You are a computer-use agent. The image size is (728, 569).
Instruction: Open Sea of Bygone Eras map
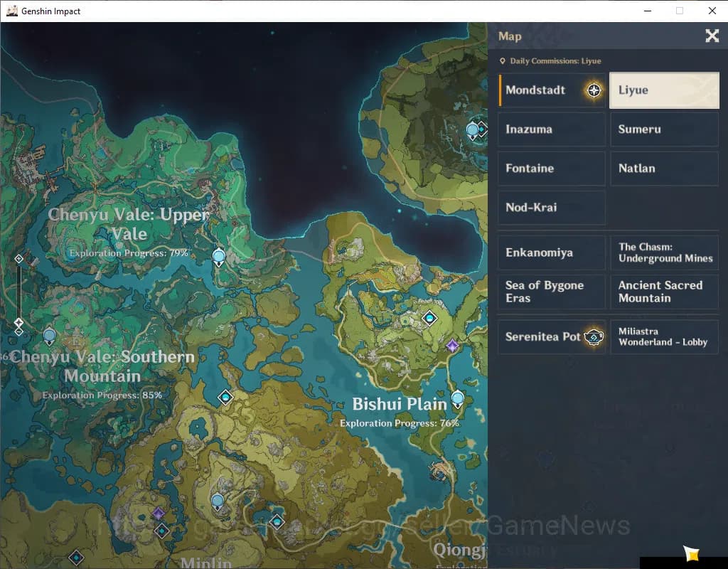[x=552, y=292]
